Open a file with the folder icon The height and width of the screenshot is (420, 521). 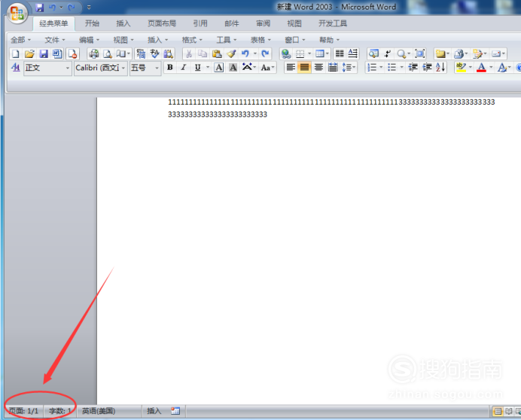coord(29,53)
